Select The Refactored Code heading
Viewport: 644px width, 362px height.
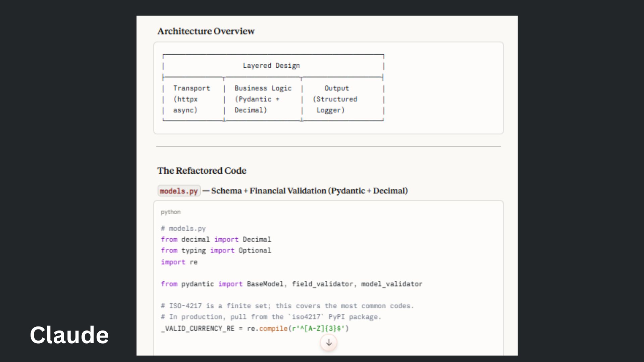[x=202, y=171]
